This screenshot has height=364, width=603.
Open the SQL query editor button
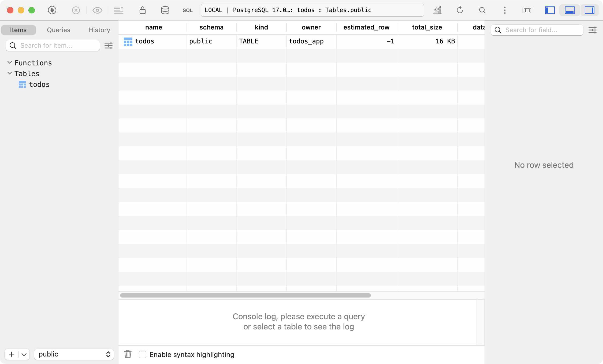(x=188, y=10)
